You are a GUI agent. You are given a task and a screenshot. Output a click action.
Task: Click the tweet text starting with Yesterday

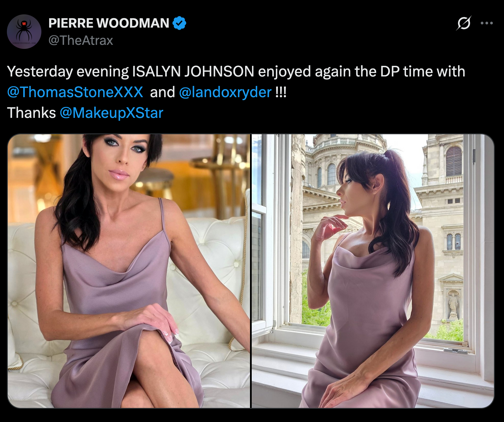tap(236, 92)
